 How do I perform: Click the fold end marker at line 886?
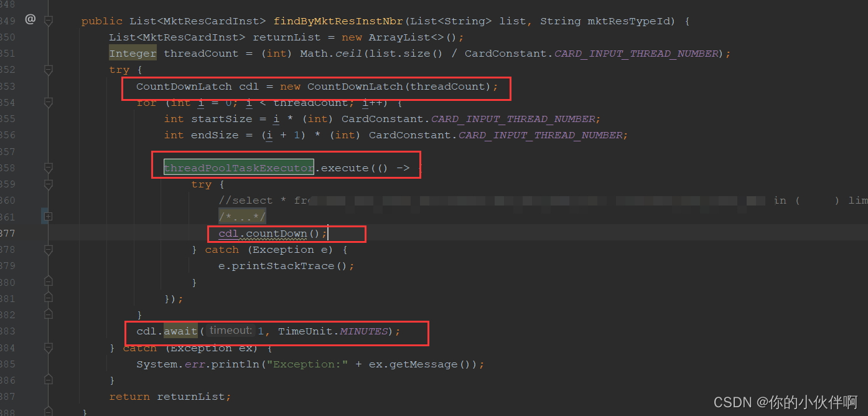tap(48, 380)
